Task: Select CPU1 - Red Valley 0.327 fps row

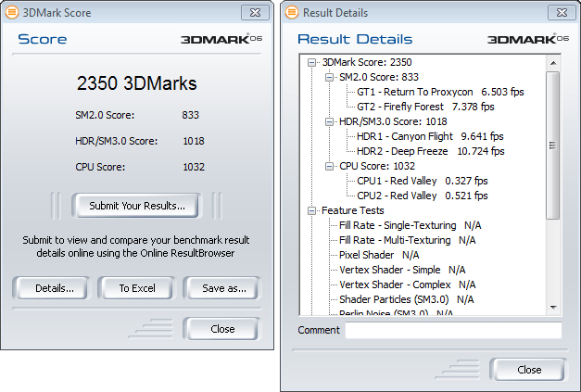Action: pyautogui.click(x=422, y=181)
